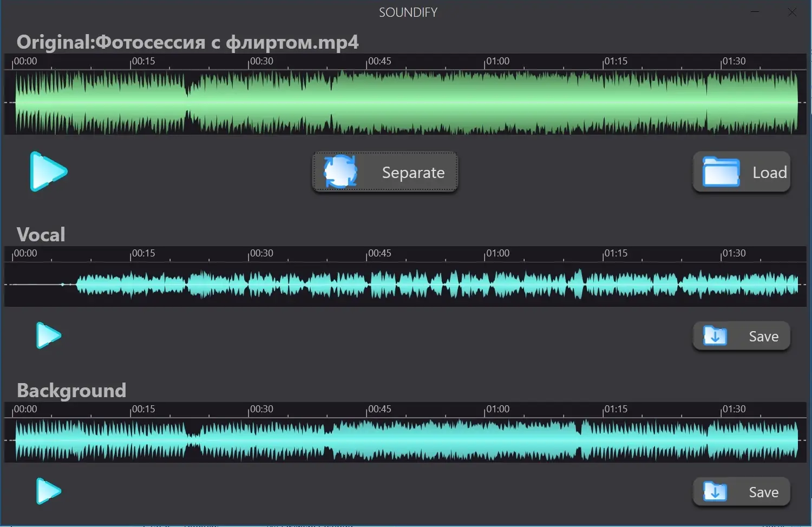812x527 pixels.
Task: Play the Original audio track
Action: pos(49,172)
